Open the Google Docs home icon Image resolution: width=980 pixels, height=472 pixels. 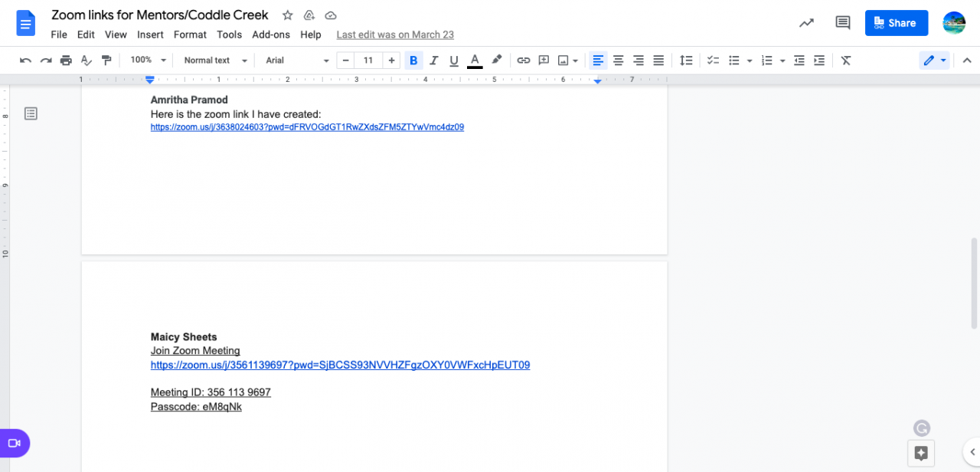tap(26, 23)
